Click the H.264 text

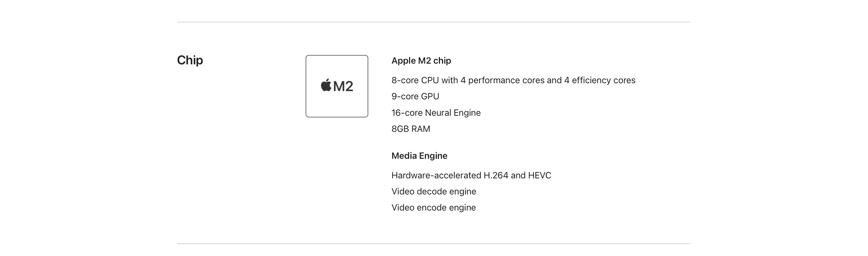click(x=496, y=176)
